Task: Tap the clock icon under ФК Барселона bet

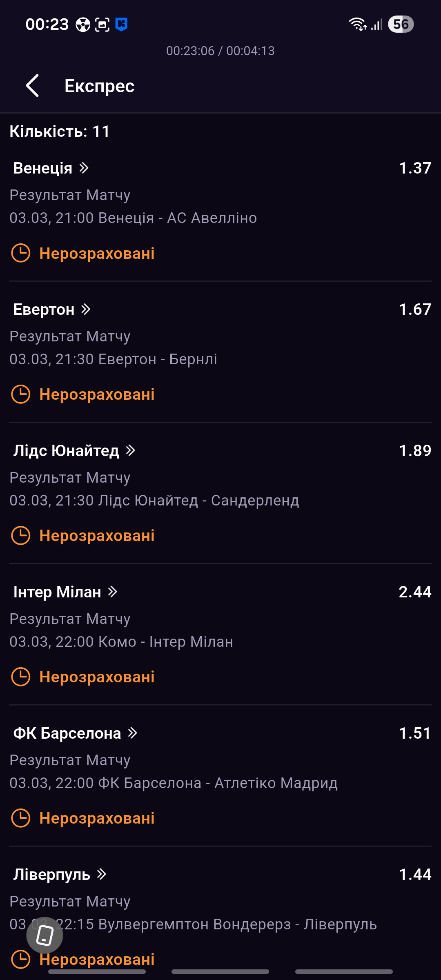Action: point(20,818)
